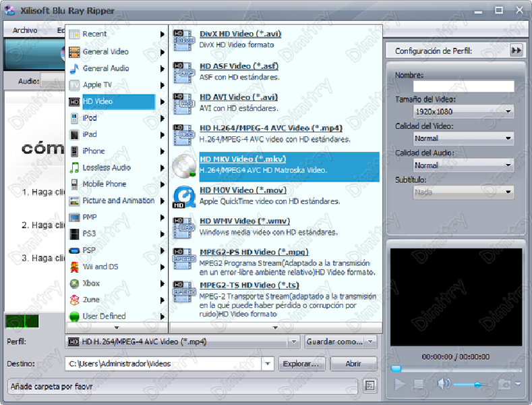Image resolution: width=532 pixels, height=405 pixels.
Task: Select the Xbox category
Action: click(117, 283)
